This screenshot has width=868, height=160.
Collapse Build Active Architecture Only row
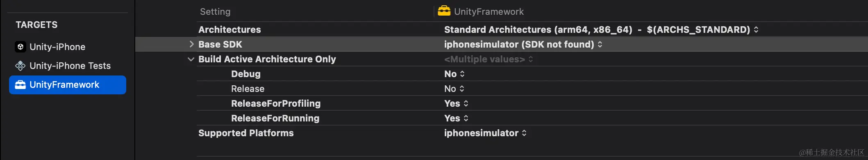tap(191, 59)
